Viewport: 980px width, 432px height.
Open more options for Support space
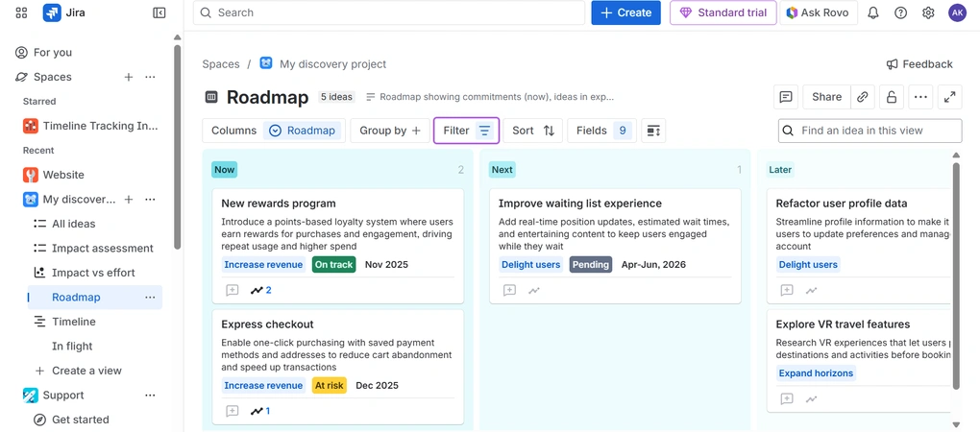coord(150,396)
